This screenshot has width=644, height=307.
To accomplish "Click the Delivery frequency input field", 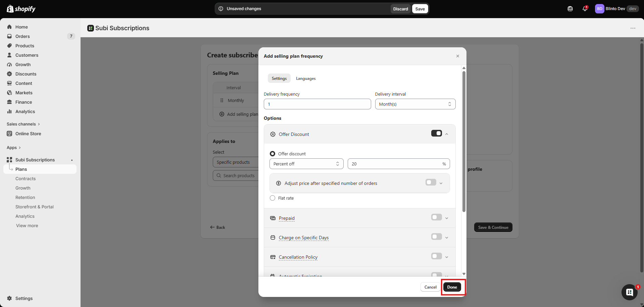I will click(x=317, y=104).
